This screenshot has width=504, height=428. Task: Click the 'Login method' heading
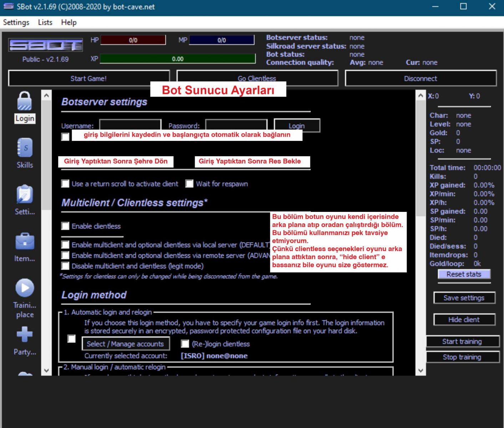click(94, 295)
